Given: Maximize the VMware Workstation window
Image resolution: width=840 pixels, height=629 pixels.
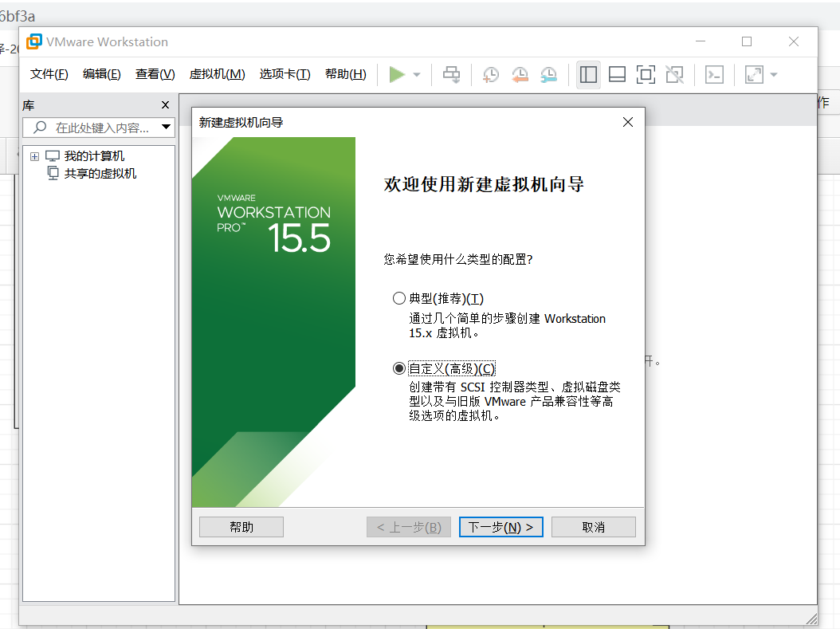Looking at the screenshot, I should click(747, 41).
